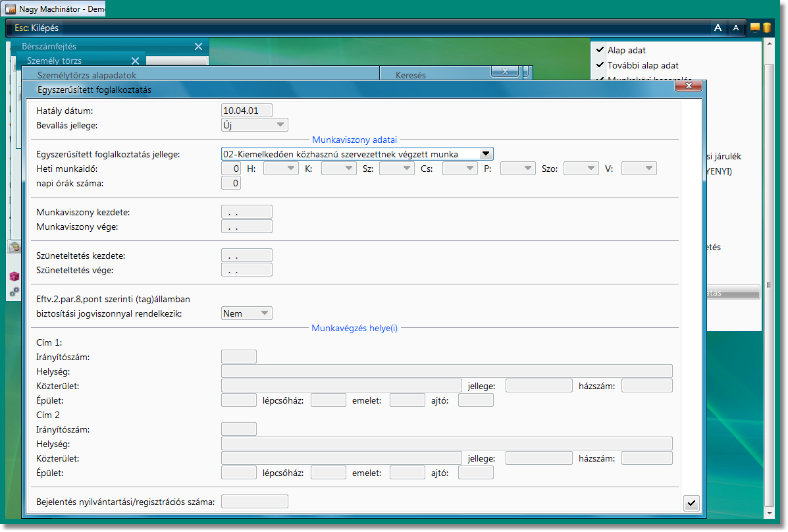Click the Cím 1 lépcsőház field

pyautogui.click(x=328, y=400)
